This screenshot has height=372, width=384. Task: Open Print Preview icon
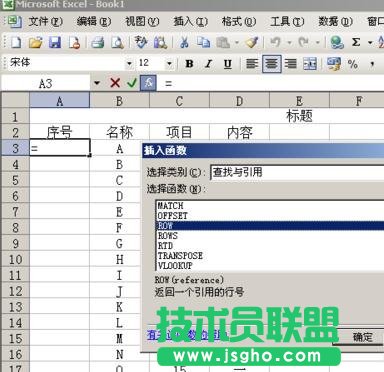click(x=117, y=42)
